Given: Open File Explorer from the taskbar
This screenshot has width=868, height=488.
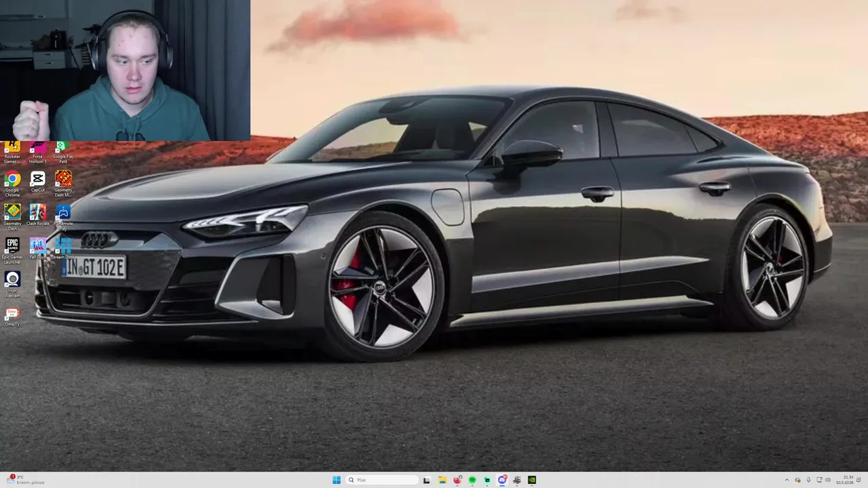Looking at the screenshot, I should coord(442,480).
